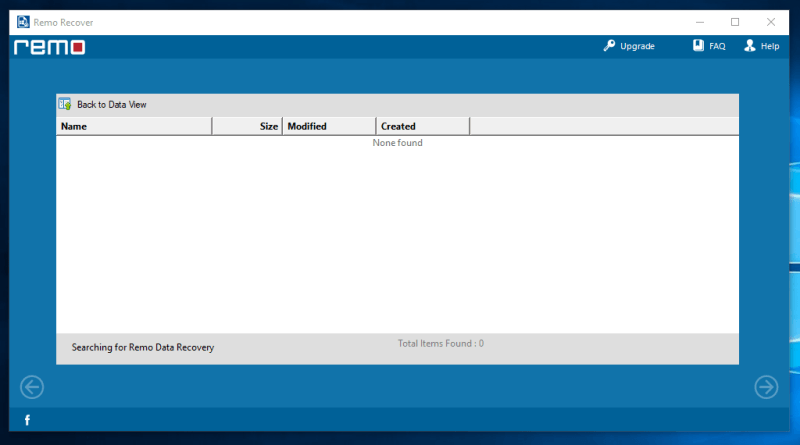Click the Help person icon
The width and height of the screenshot is (800, 445).
click(x=749, y=45)
